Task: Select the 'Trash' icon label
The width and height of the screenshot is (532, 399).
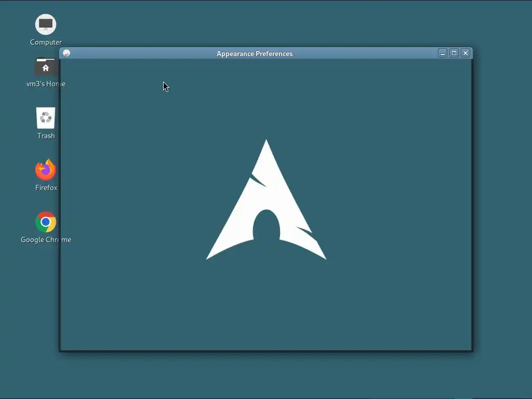Action: coord(46,136)
